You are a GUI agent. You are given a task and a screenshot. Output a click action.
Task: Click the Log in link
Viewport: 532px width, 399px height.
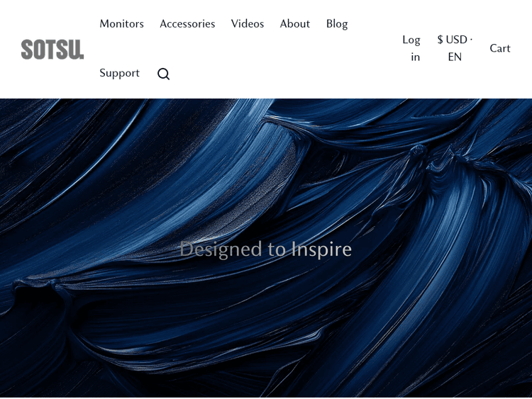[x=411, y=48]
